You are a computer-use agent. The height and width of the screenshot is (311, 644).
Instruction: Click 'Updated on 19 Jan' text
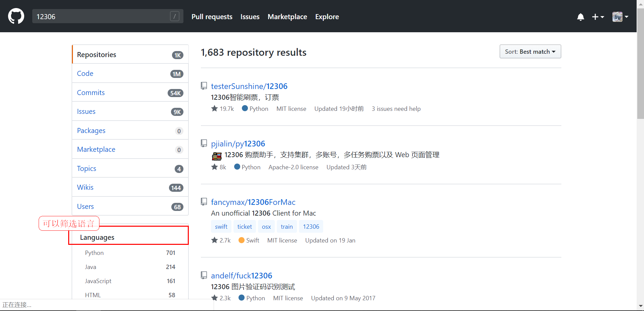(330, 240)
